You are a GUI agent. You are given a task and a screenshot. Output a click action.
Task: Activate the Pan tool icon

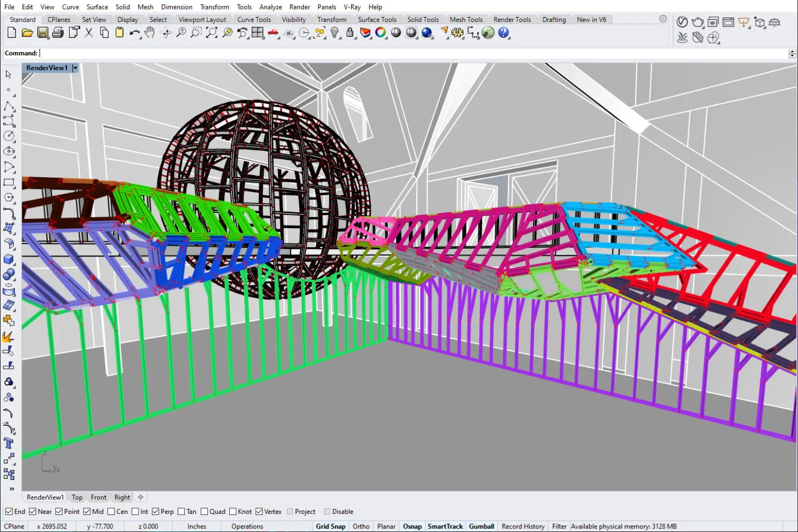149,32
